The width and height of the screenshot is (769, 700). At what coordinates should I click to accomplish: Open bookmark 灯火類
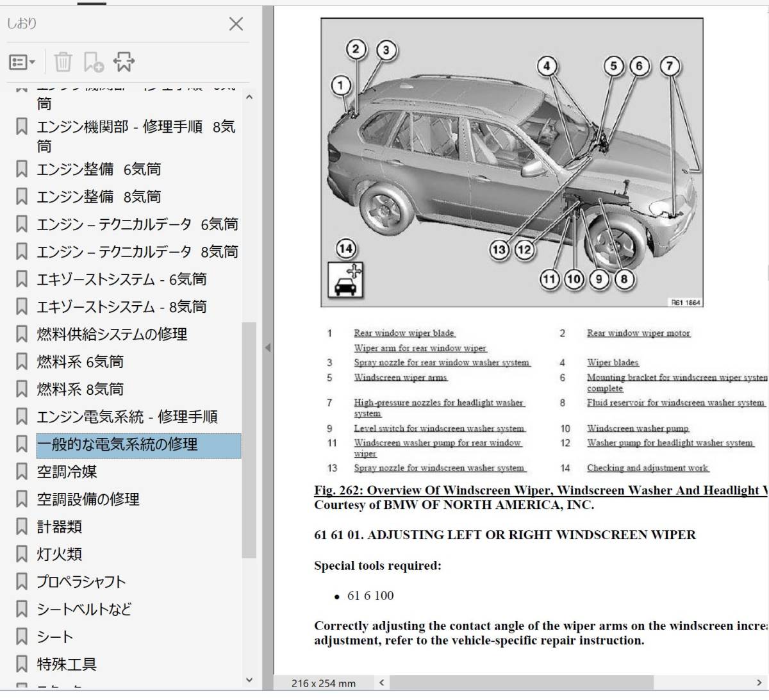59,554
